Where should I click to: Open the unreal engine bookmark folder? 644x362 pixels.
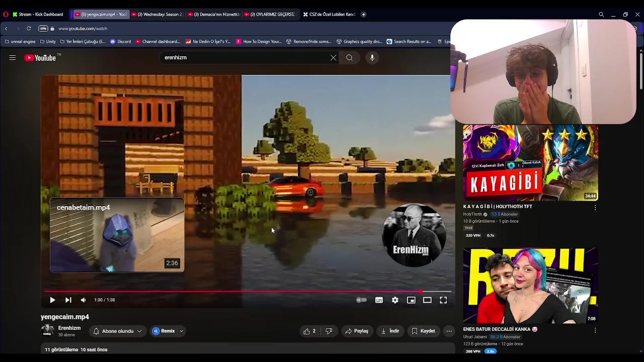[20, 42]
